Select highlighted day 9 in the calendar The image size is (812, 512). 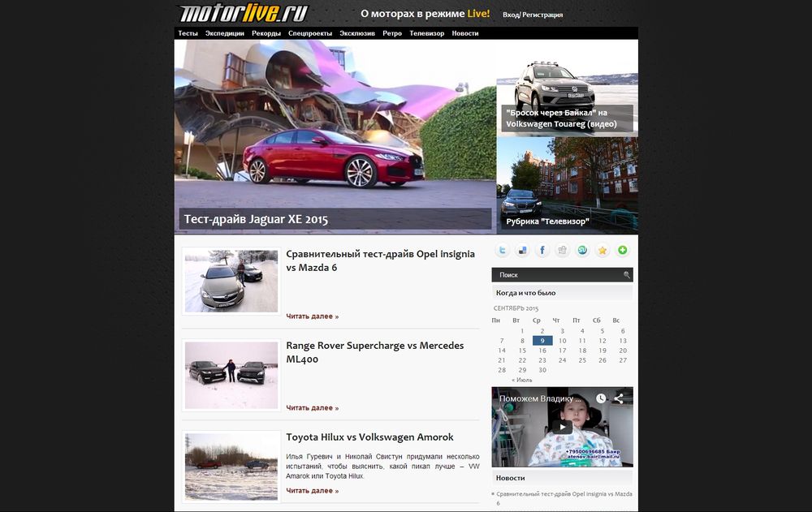(542, 341)
